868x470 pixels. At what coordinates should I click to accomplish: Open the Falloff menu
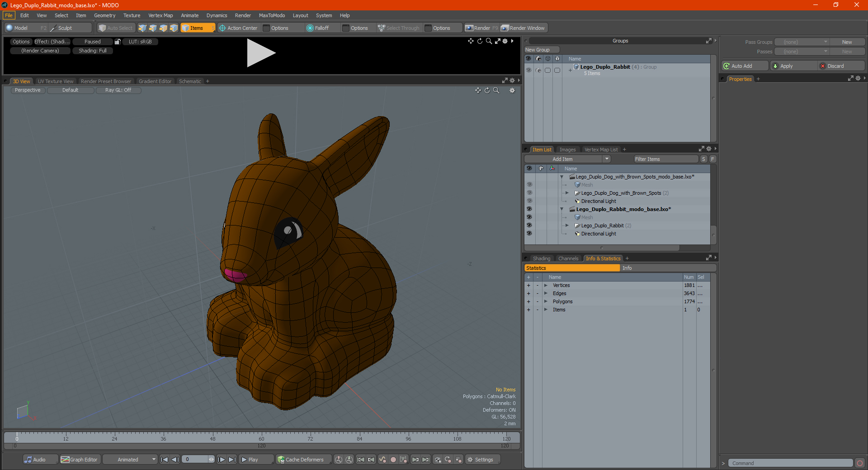tap(322, 28)
